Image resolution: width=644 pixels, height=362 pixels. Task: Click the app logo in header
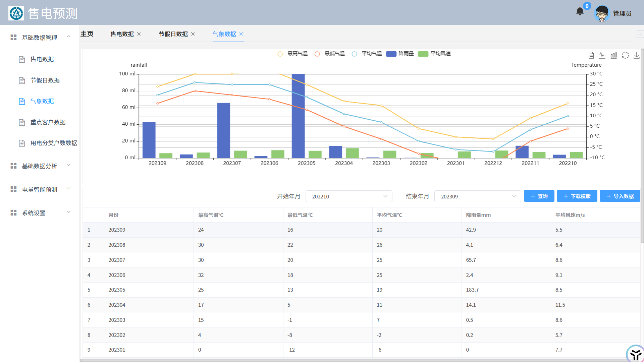coord(16,14)
